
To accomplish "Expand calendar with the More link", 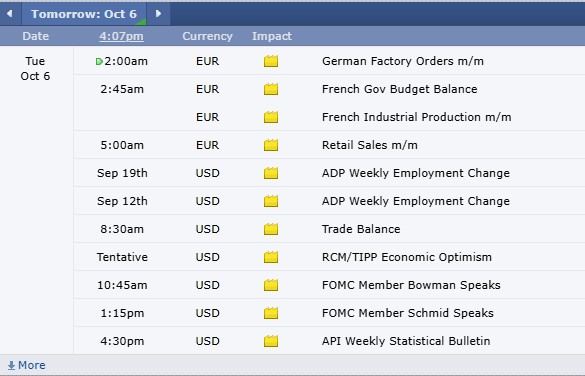I will (26, 365).
